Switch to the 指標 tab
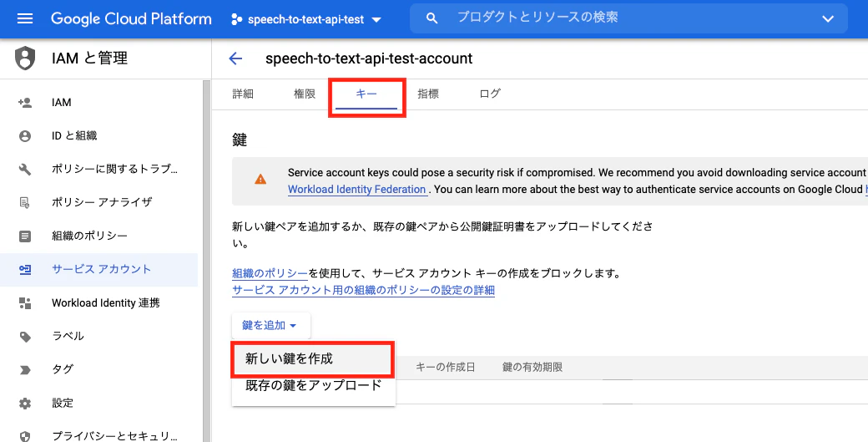This screenshot has width=868, height=442. [428, 94]
